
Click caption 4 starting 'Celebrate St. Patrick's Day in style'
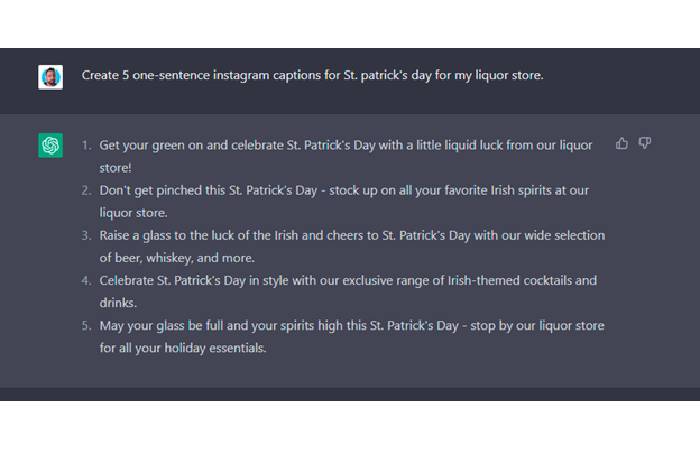point(348,292)
